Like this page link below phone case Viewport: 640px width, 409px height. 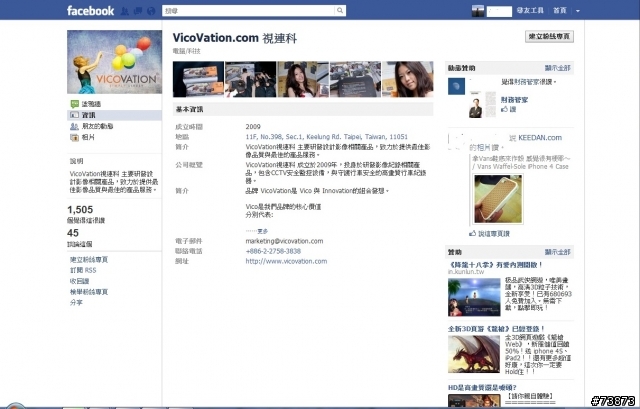click(x=493, y=234)
